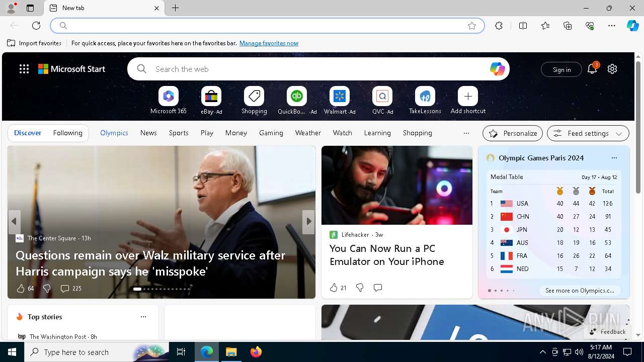Click Import favorites button
Viewport: 644px width, 362px height.
[x=34, y=43]
